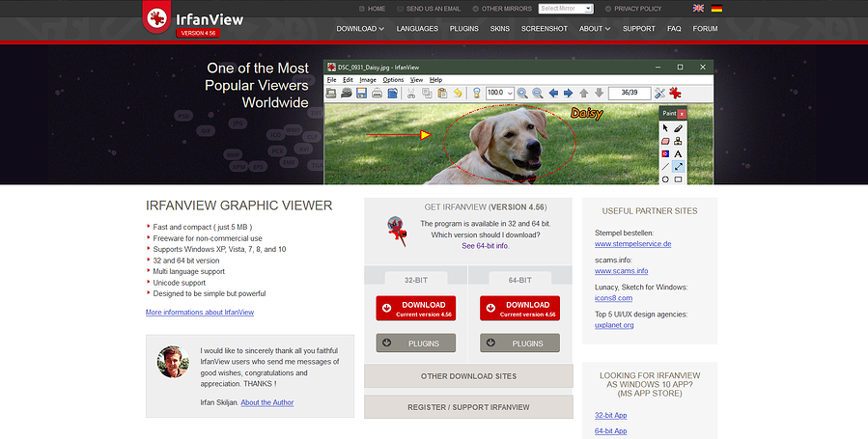This screenshot has height=439, width=868.
Task: Select the Paint clone stamp tool
Action: tap(678, 141)
